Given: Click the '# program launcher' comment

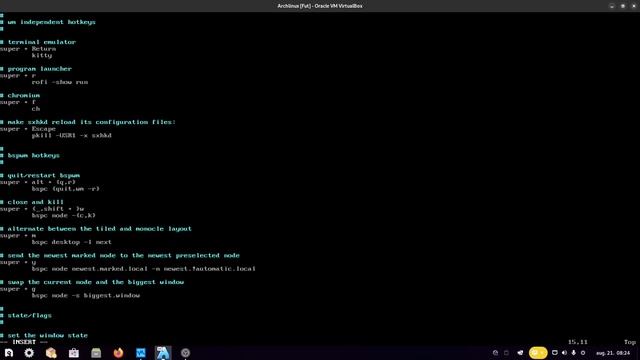Looking at the screenshot, I should click(x=36, y=69).
